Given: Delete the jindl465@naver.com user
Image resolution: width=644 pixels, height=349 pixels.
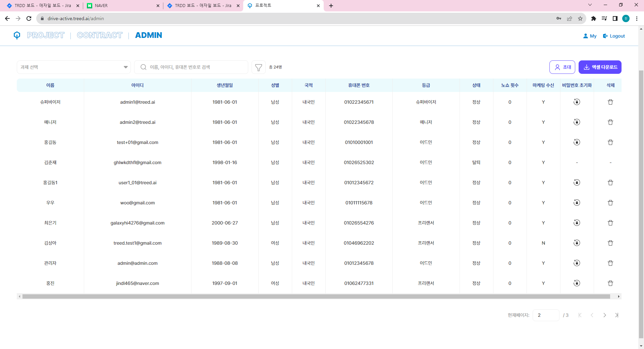Looking at the screenshot, I should (610, 283).
